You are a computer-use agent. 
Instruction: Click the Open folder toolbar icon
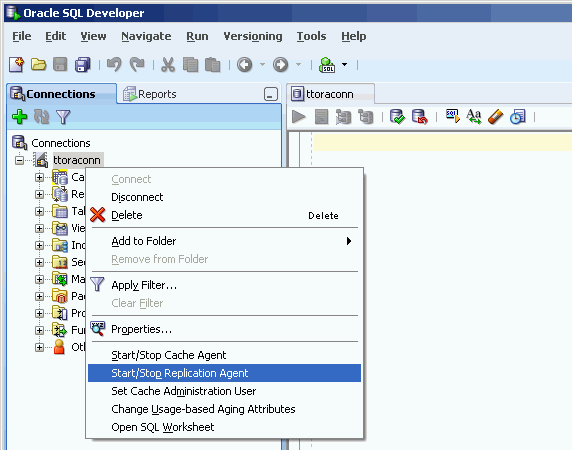(x=38, y=65)
